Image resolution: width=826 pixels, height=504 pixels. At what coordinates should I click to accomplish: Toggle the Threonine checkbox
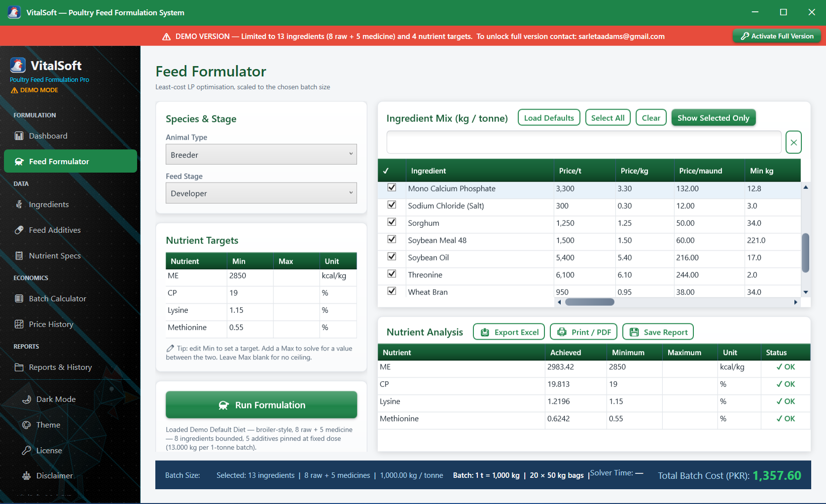(392, 274)
